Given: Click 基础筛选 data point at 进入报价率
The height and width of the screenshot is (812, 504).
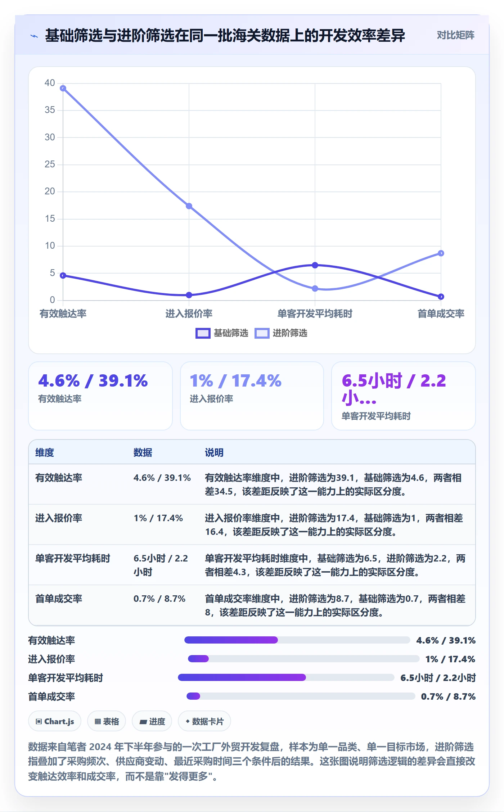Looking at the screenshot, I should (189, 295).
